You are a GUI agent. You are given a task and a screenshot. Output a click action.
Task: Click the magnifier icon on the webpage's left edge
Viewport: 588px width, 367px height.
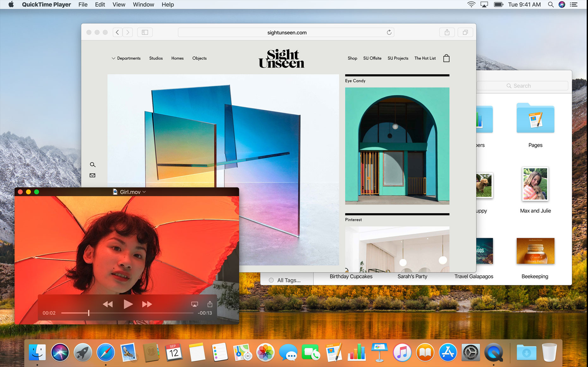point(93,165)
